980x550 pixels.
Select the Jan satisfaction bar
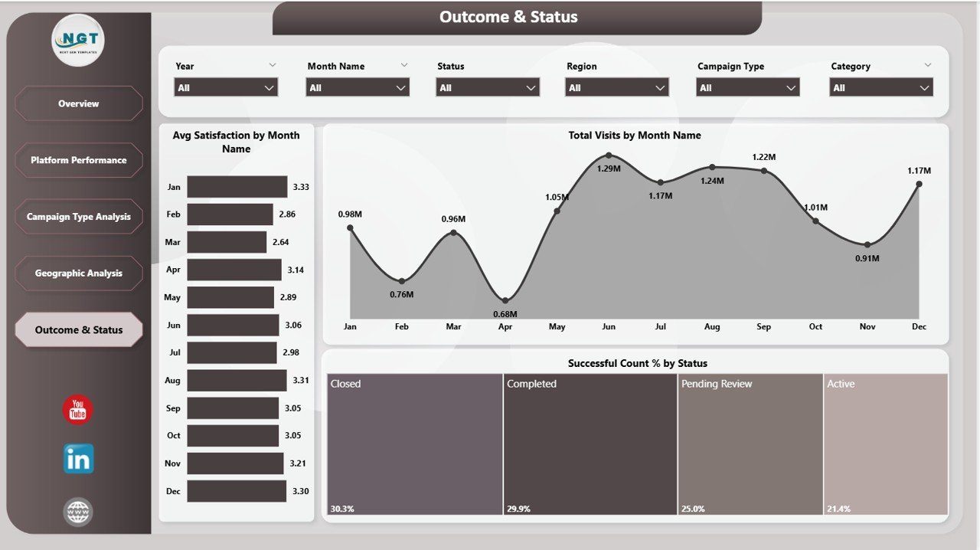coord(237,187)
